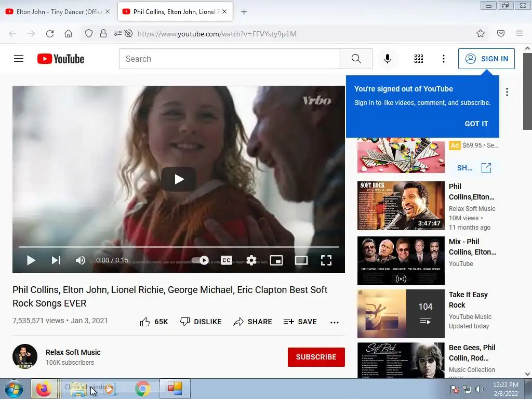View site security padlock info

[103, 33]
